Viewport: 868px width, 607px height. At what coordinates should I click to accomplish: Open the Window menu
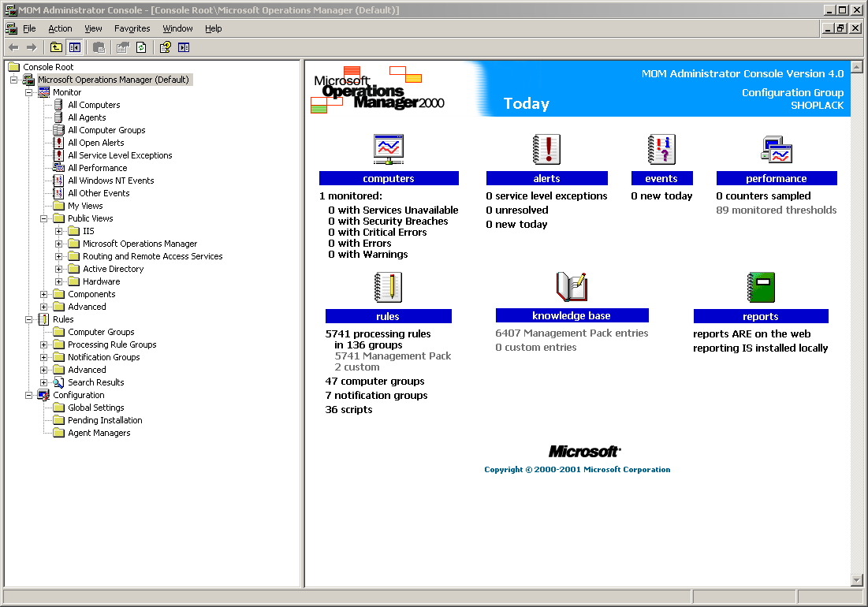[x=177, y=28]
